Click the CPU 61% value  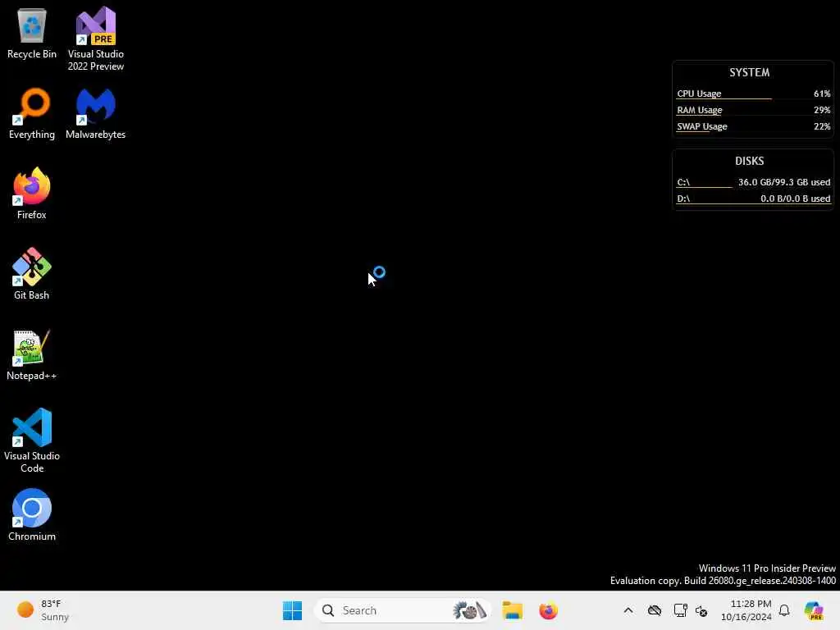coord(822,94)
